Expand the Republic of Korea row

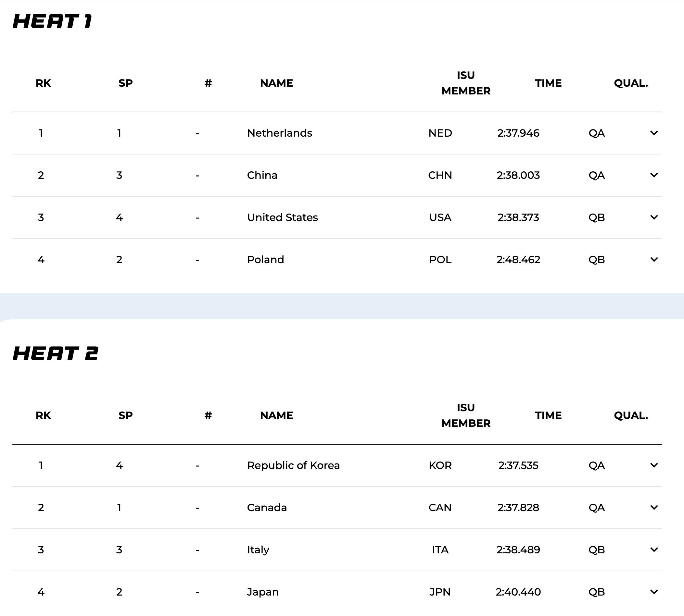coord(654,465)
